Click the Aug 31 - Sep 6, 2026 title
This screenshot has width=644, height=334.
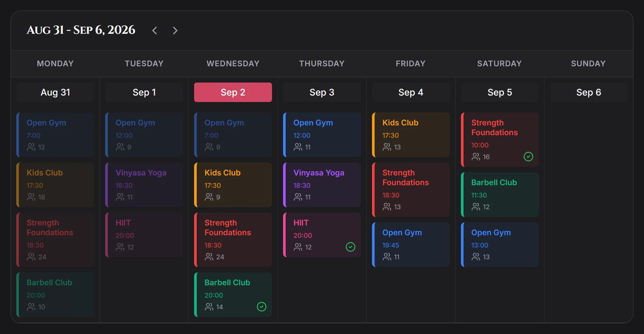[x=81, y=30]
